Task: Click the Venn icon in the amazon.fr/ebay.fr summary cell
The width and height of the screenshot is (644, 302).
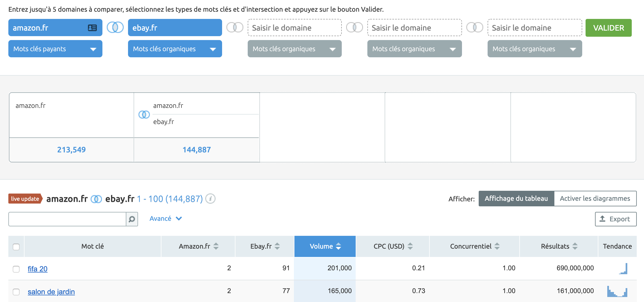Action: (x=144, y=114)
